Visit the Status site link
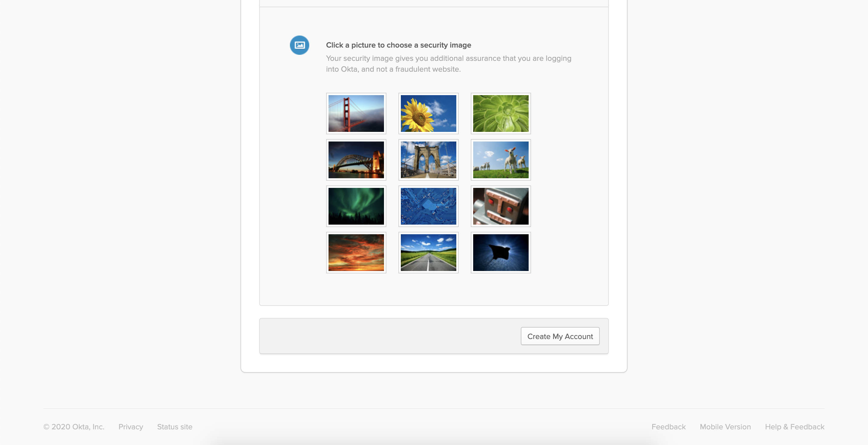Image resolution: width=868 pixels, height=445 pixels. 175,427
